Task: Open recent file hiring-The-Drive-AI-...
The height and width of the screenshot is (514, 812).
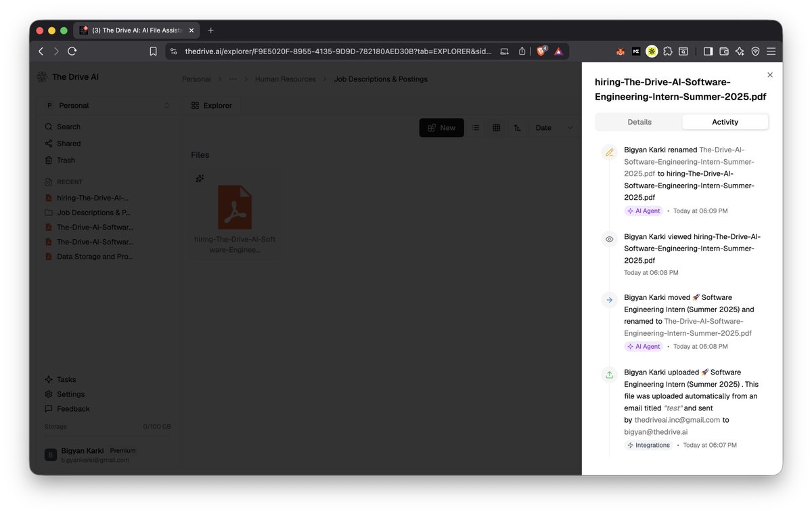Action: coord(87,198)
